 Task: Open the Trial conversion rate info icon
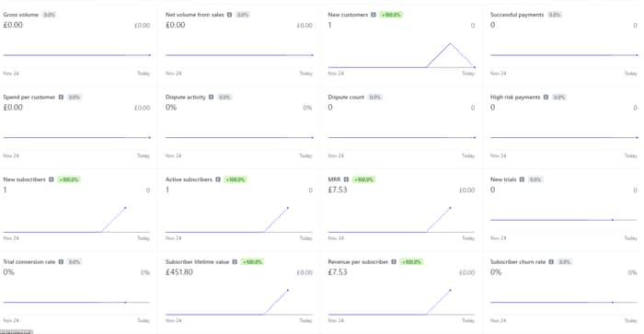[x=61, y=262]
